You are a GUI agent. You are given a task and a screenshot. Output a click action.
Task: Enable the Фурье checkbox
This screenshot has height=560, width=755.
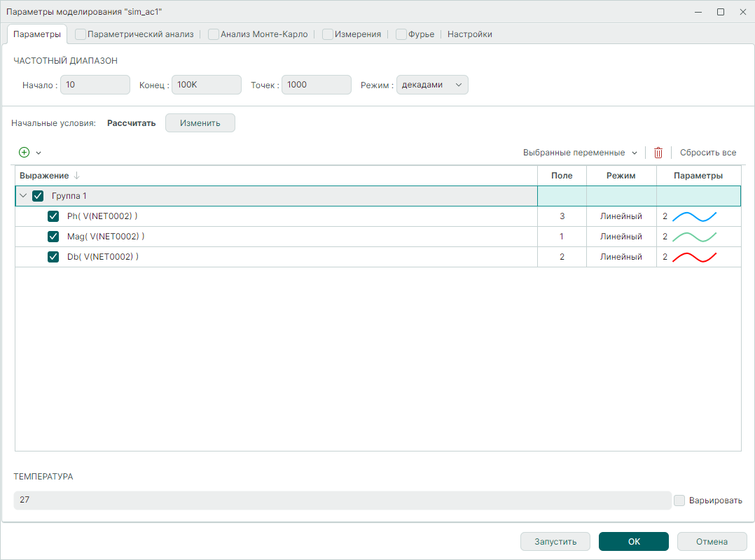(x=401, y=34)
